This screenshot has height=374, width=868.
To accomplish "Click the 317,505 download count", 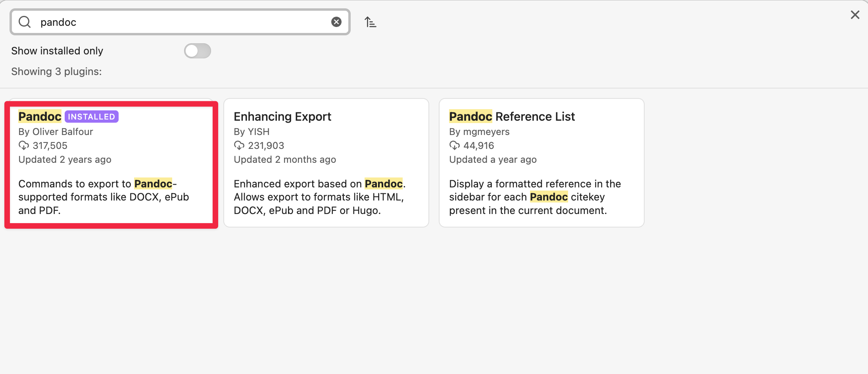I will (50, 146).
